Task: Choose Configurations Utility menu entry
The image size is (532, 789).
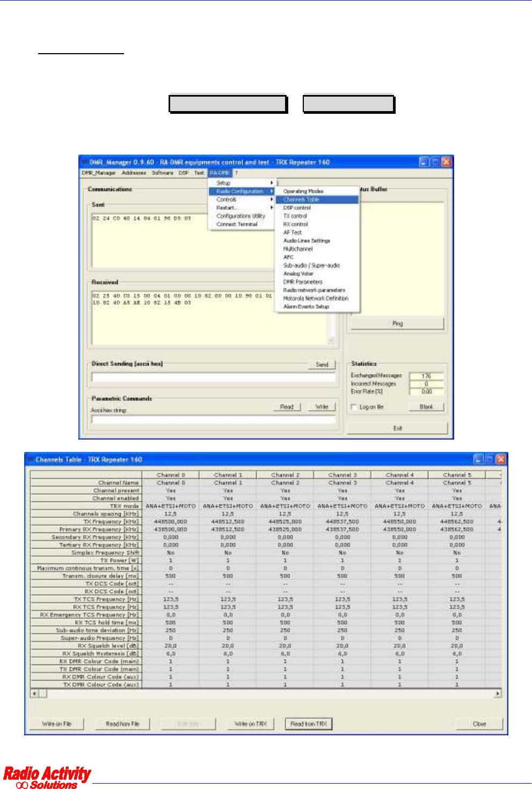Action: (242, 216)
